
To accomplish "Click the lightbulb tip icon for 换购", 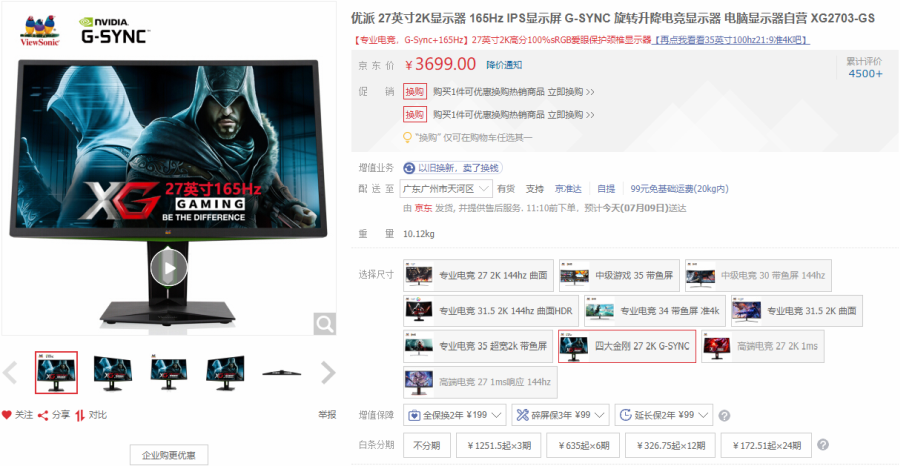I will click(407, 138).
